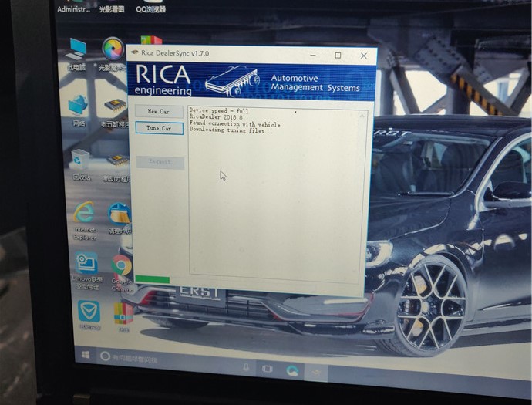Minimize the Rica DealerSync window
This screenshot has height=405, width=532.
[x=313, y=55]
